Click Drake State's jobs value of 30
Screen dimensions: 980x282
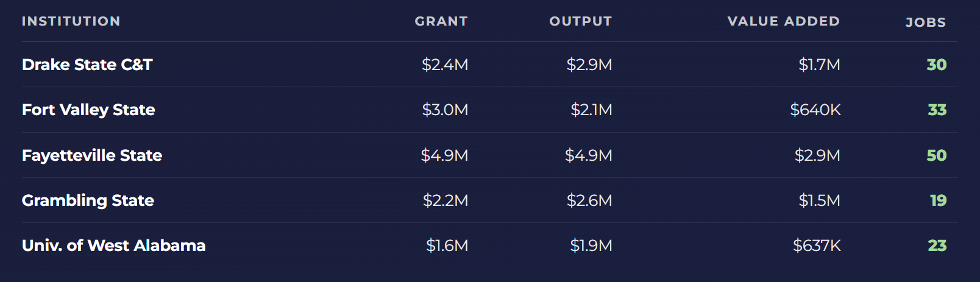(x=936, y=65)
